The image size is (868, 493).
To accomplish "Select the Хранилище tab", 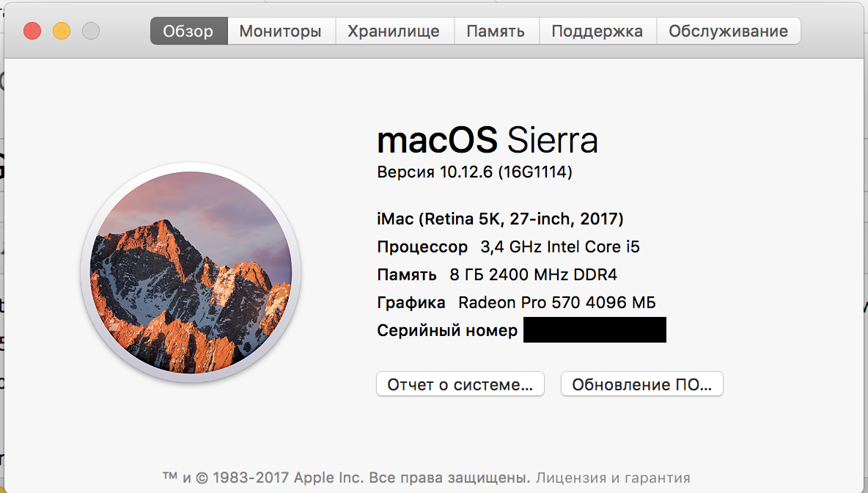I will click(394, 31).
